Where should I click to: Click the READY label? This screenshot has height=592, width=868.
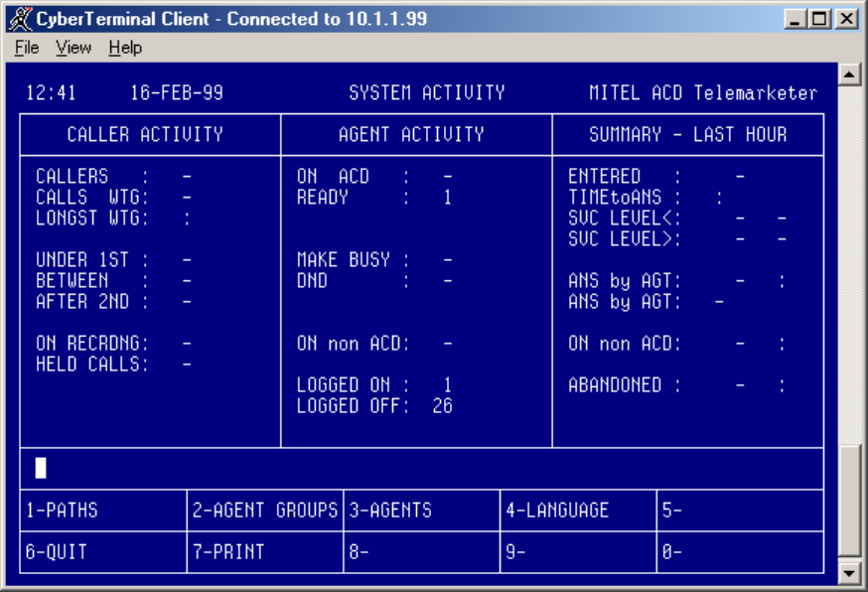click(322, 197)
